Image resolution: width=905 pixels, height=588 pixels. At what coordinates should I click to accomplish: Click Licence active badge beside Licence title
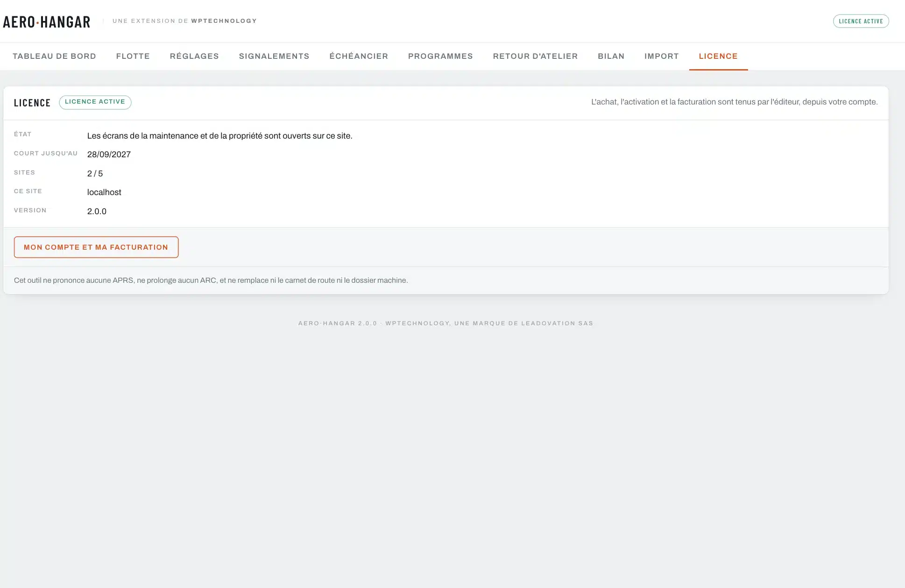(95, 102)
